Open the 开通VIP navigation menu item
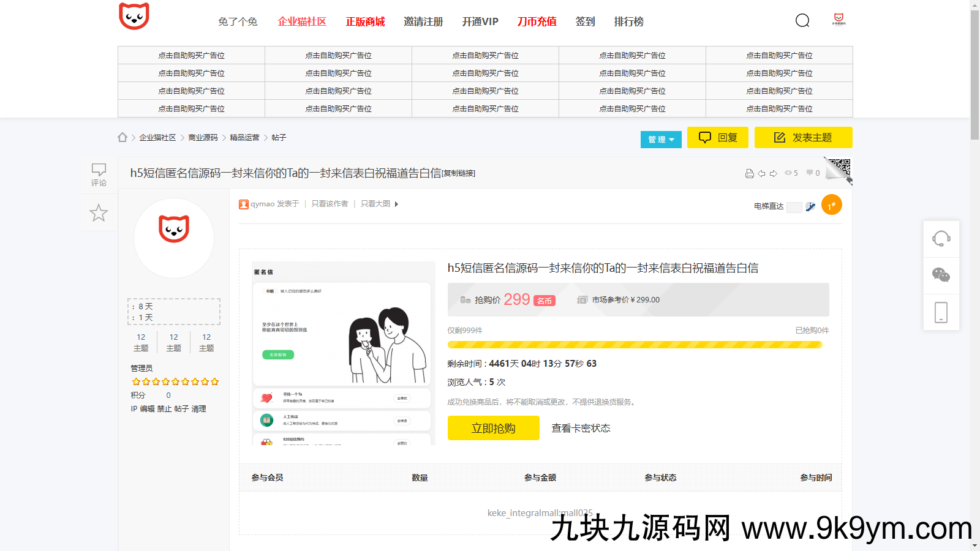This screenshot has height=551, width=980. [x=480, y=22]
